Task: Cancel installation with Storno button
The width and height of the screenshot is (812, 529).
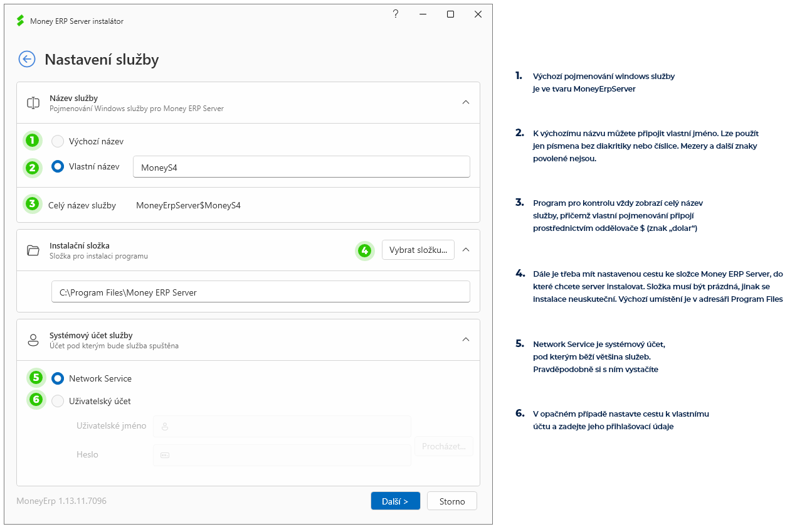Action: 452,501
